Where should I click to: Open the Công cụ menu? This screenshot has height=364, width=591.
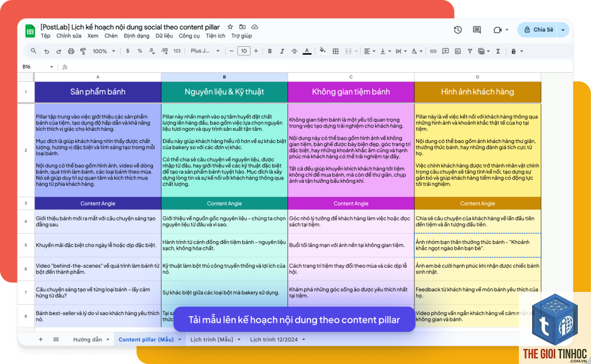(189, 36)
